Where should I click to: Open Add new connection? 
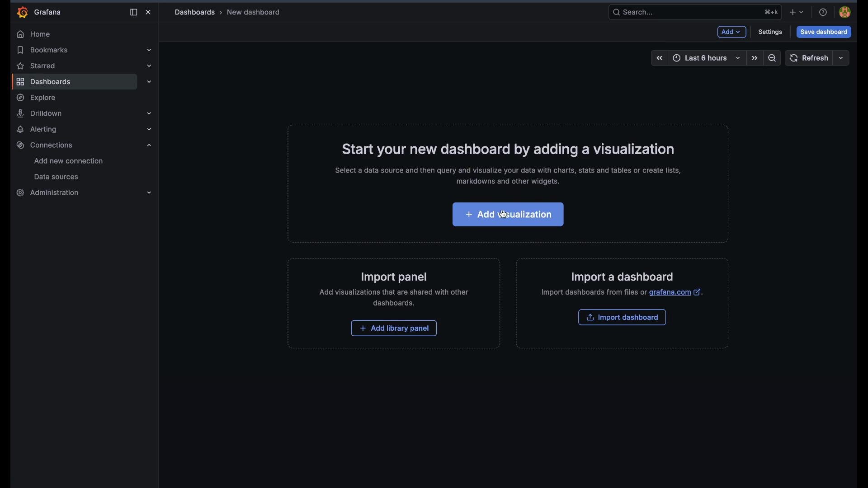[x=69, y=161]
